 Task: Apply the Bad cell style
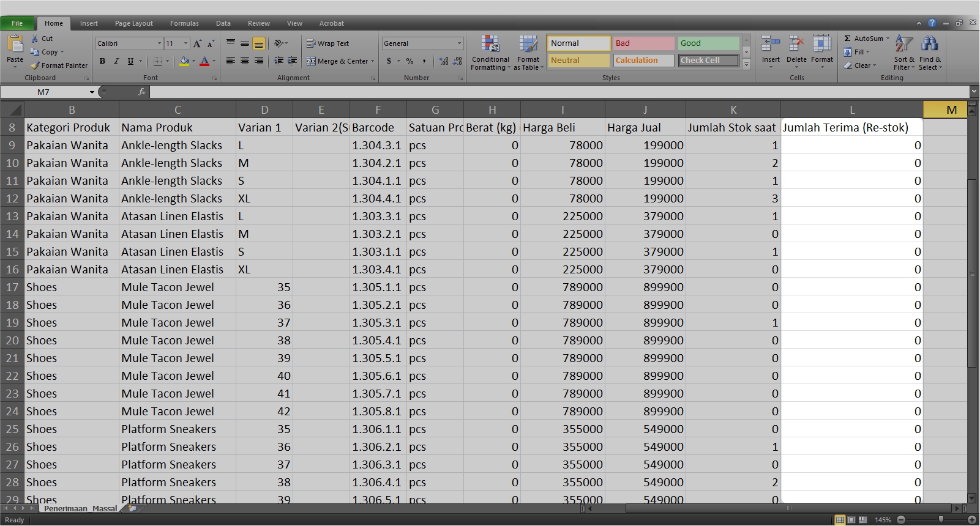click(x=643, y=43)
